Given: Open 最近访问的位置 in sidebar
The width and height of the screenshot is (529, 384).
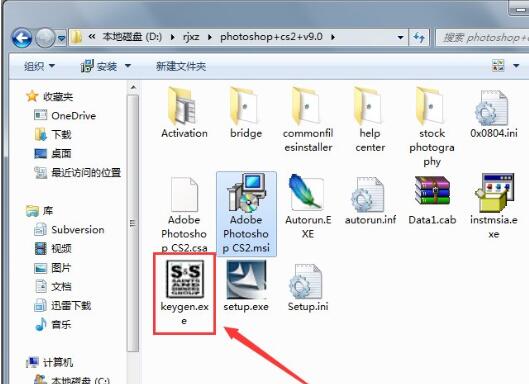Looking at the screenshot, I should click(78, 172).
